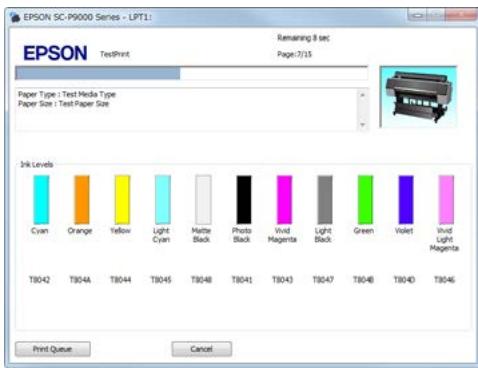
Task: Click the scroll down arrow in paper info box
Action: click(x=363, y=125)
